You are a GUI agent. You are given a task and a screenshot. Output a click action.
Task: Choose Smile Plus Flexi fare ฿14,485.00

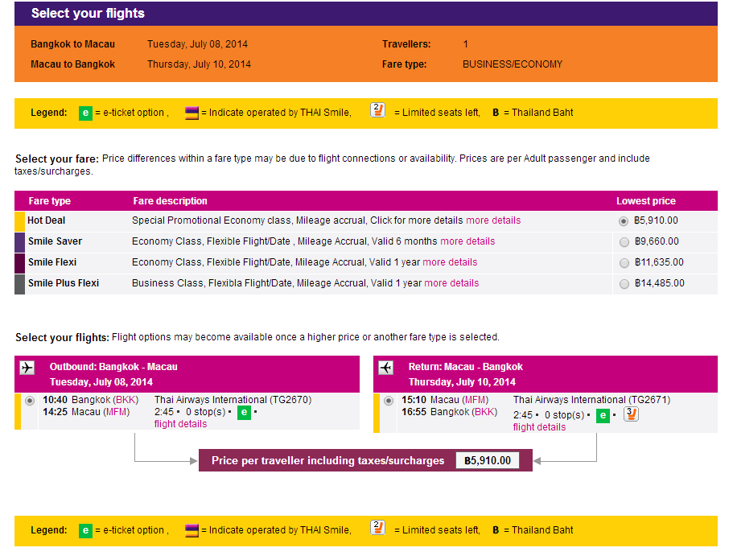(x=624, y=284)
